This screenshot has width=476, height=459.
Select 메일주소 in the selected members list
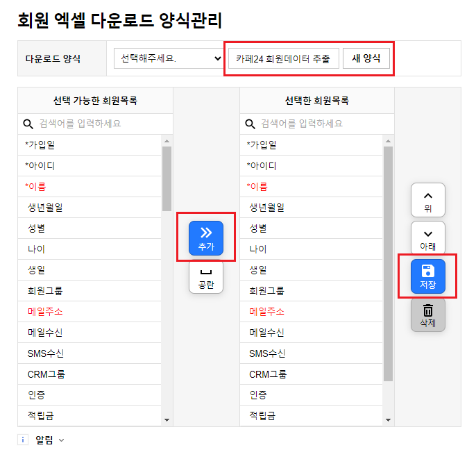coord(311,312)
